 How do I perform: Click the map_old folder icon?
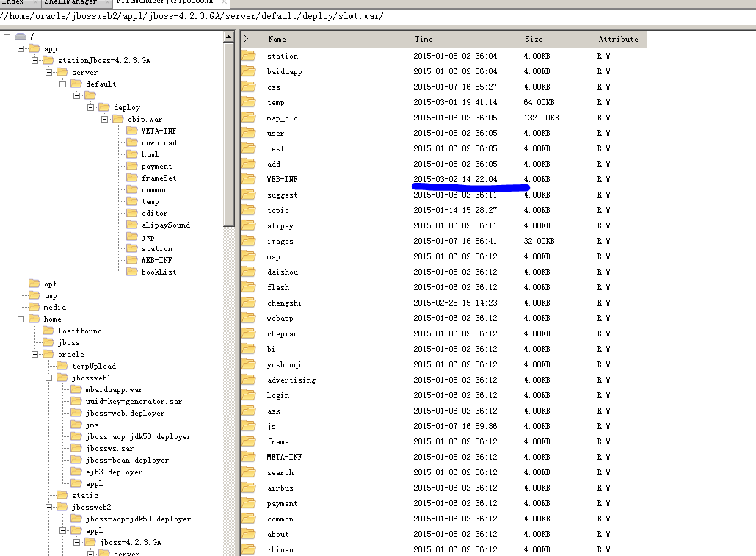click(249, 118)
